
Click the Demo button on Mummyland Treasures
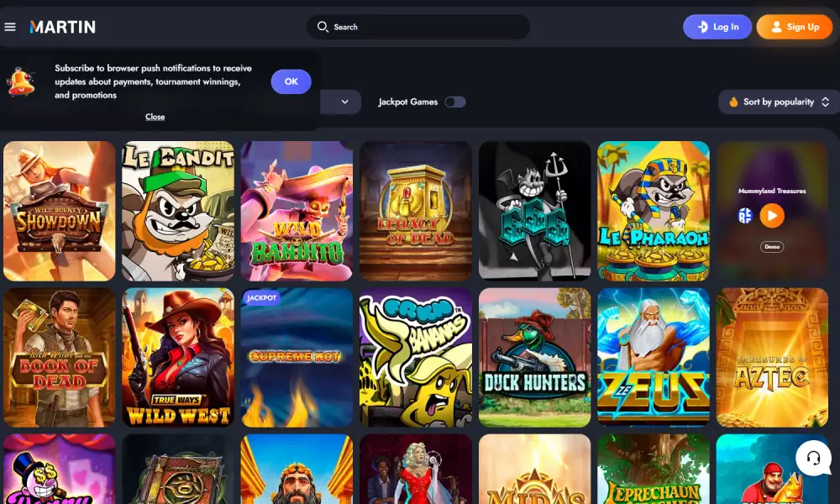click(772, 246)
